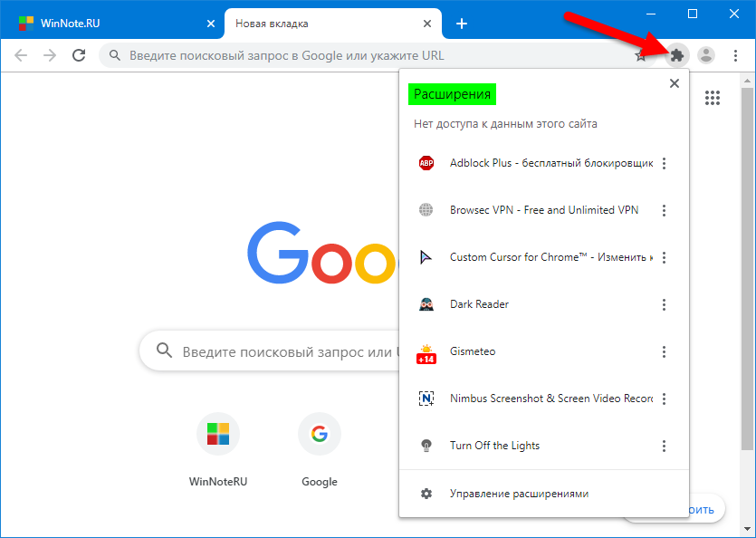Click the manage extensions gear icon
Screen dimensions: 756x538
(426, 494)
